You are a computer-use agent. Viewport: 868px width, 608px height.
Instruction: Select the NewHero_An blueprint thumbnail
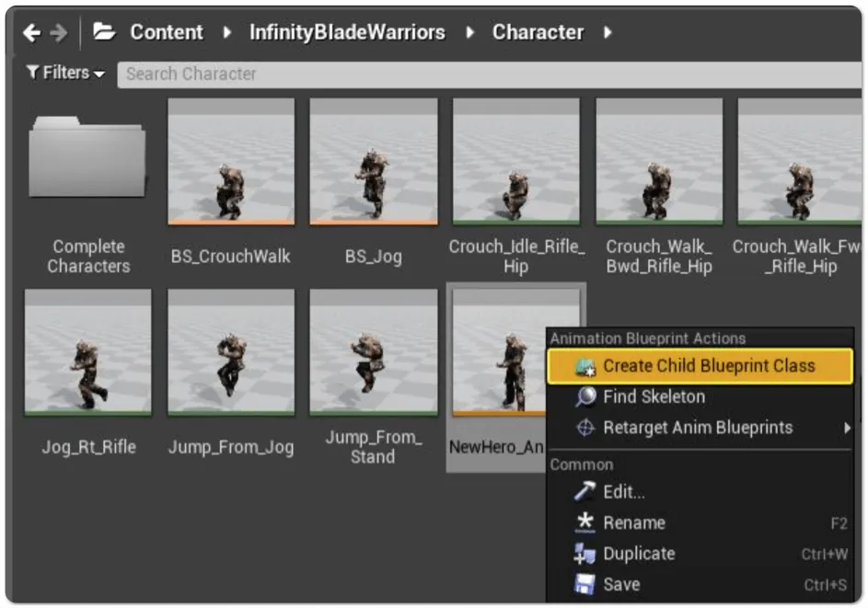tap(499, 352)
